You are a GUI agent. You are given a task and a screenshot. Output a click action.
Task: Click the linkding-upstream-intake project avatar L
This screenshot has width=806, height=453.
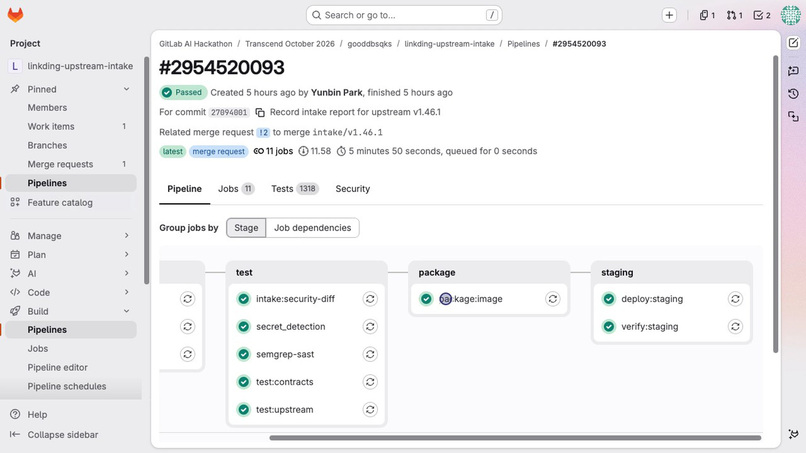click(14, 66)
